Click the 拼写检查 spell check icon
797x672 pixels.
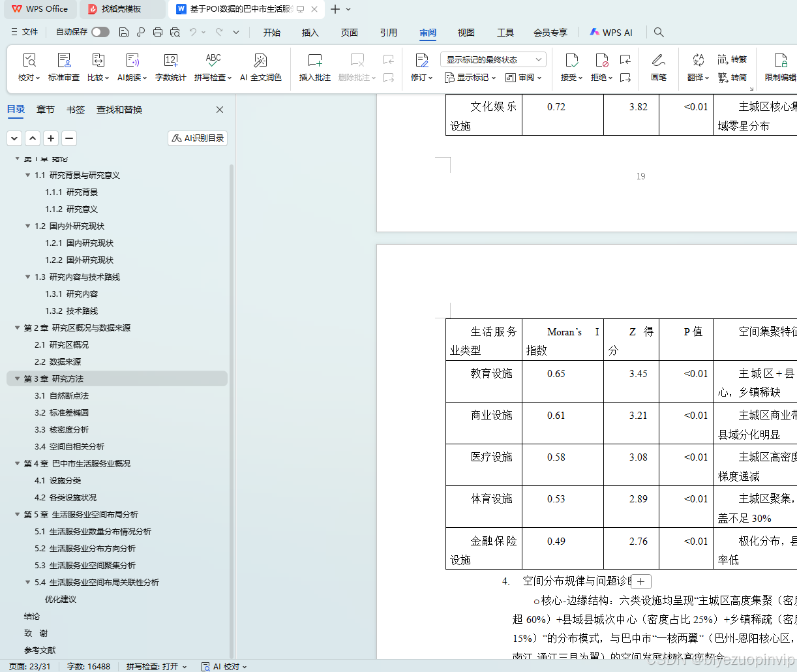[213, 61]
